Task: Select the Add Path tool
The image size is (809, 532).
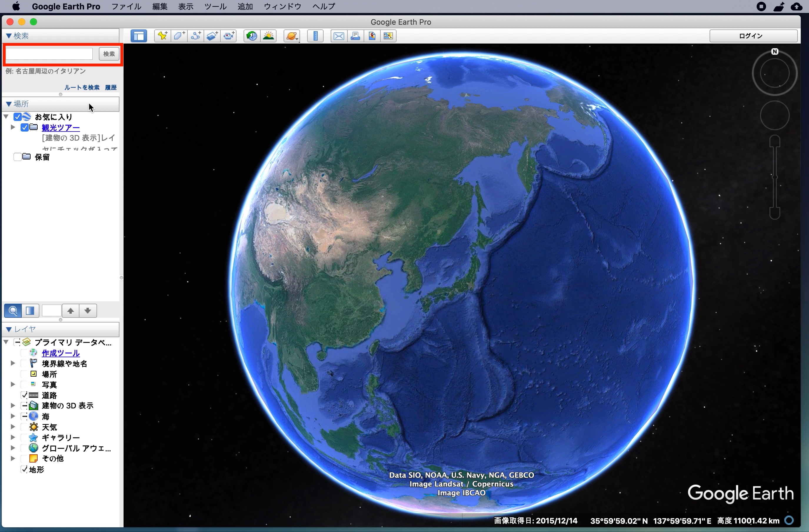Action: (x=196, y=36)
